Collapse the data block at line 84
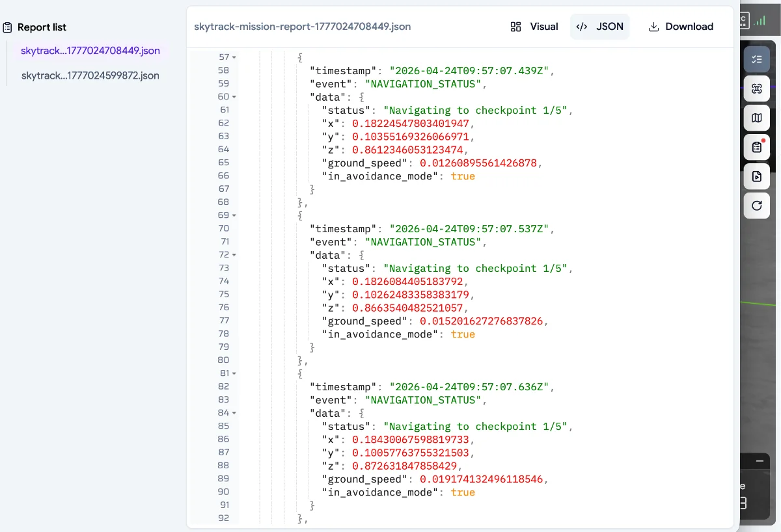This screenshot has width=781, height=532. [x=234, y=413]
